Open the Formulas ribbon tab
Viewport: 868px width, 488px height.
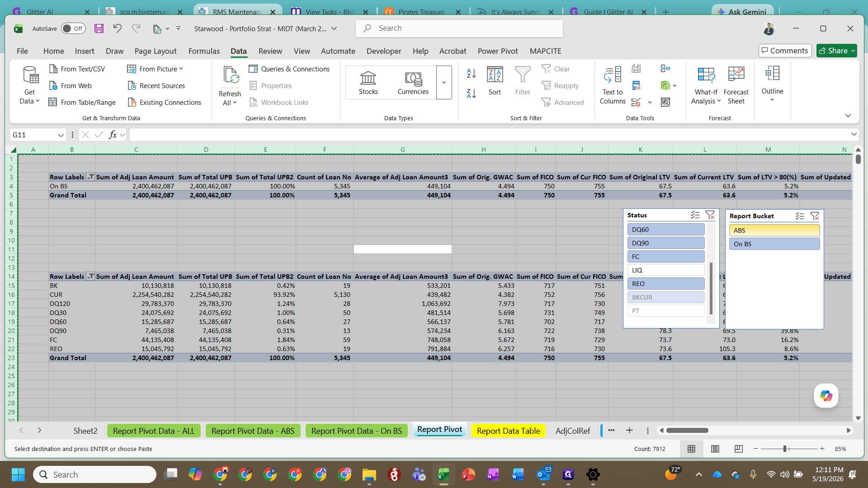click(204, 51)
